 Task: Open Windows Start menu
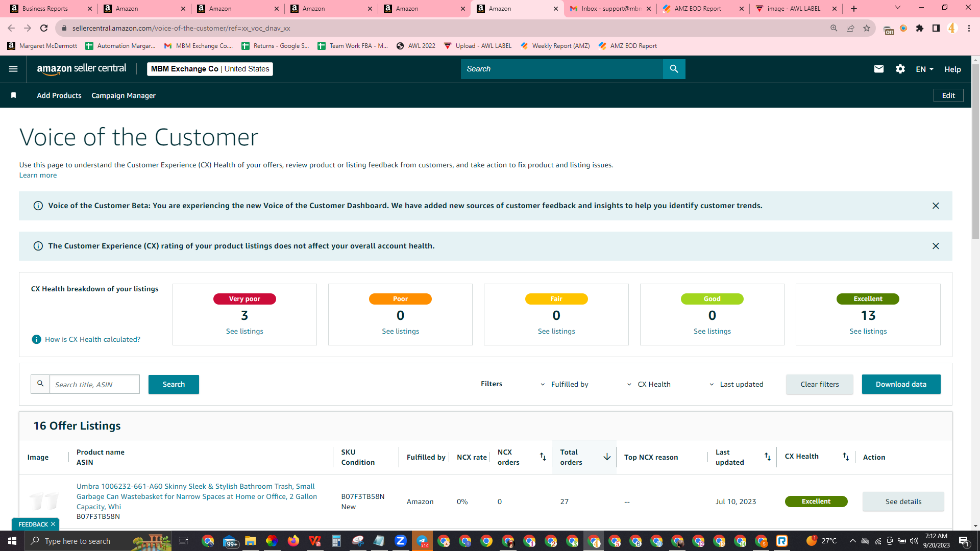pyautogui.click(x=12, y=541)
